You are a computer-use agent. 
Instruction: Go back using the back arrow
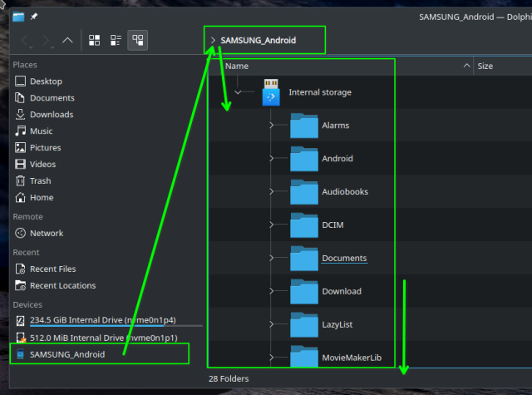(26, 41)
